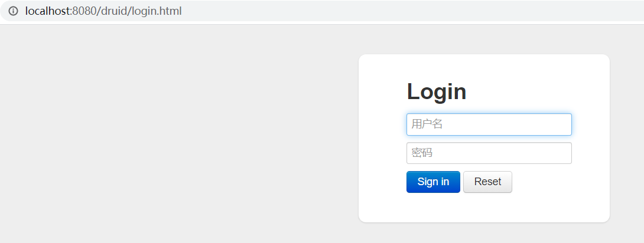The image size is (644, 243).
Task: Click the white card margin left of the username field
Action: pos(383,124)
